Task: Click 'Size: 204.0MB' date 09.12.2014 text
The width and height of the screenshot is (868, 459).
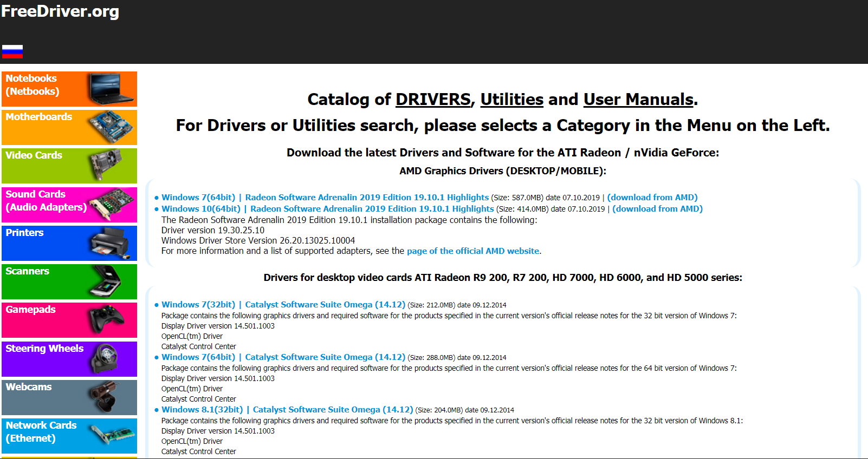Action: (465, 410)
